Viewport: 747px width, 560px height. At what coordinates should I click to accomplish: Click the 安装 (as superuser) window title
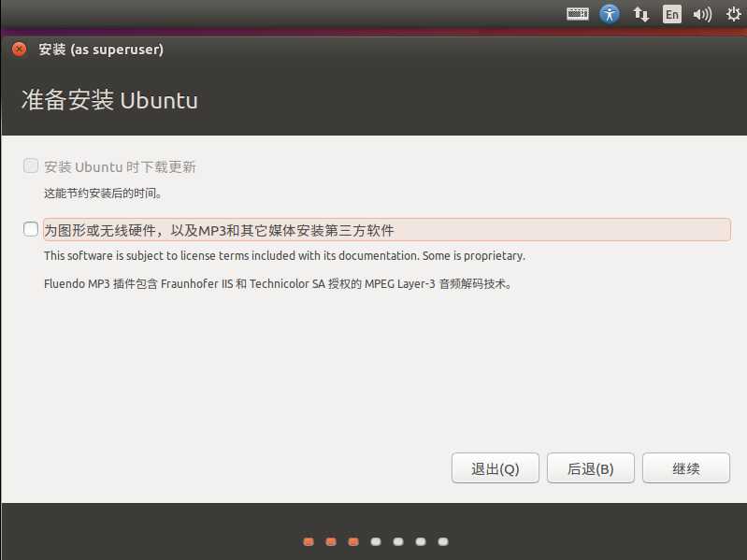coord(101,49)
